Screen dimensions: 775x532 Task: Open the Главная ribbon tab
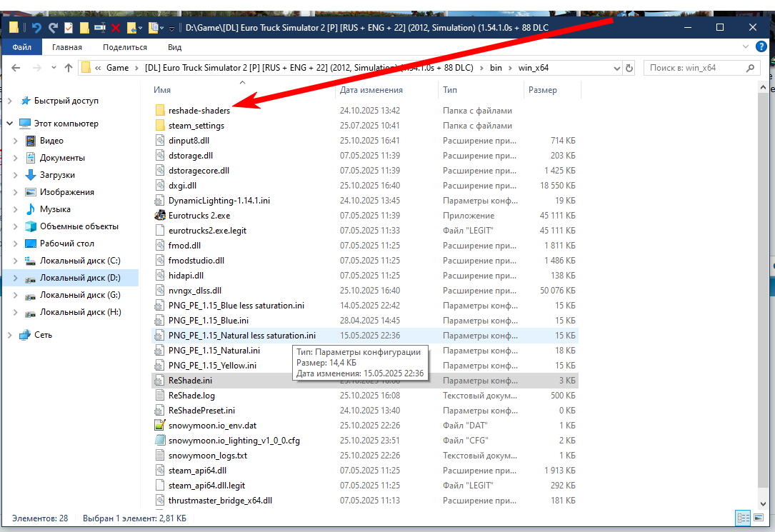coord(67,47)
